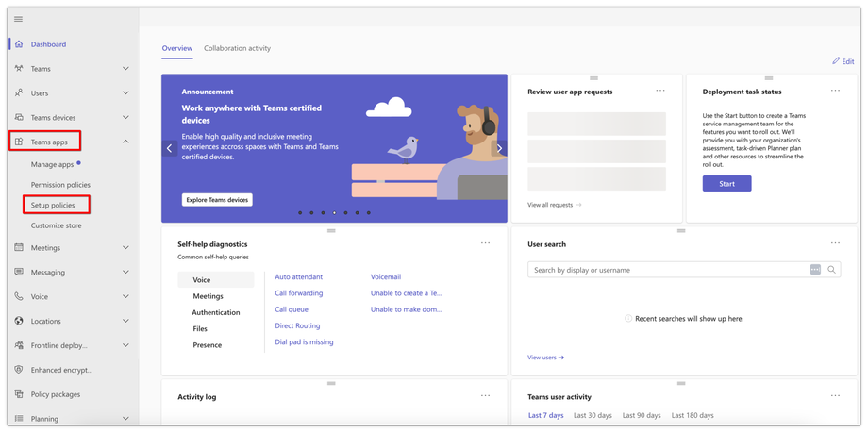Screen dimensions: 868x433
Task: Open Auto attendant diagnostic link
Action: point(298,276)
